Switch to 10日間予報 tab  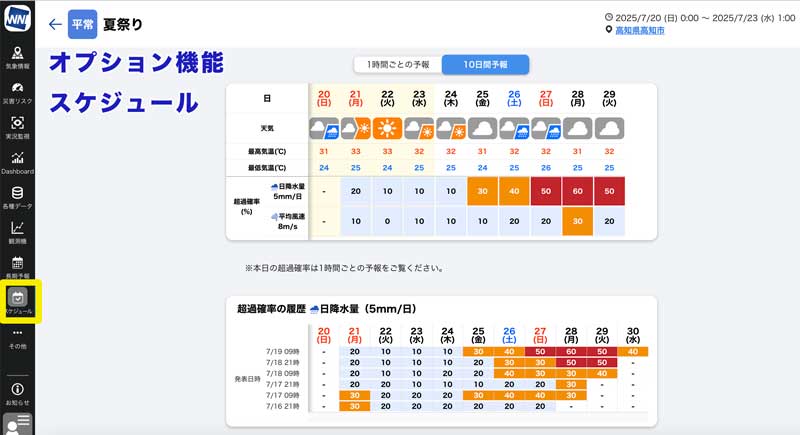click(485, 64)
